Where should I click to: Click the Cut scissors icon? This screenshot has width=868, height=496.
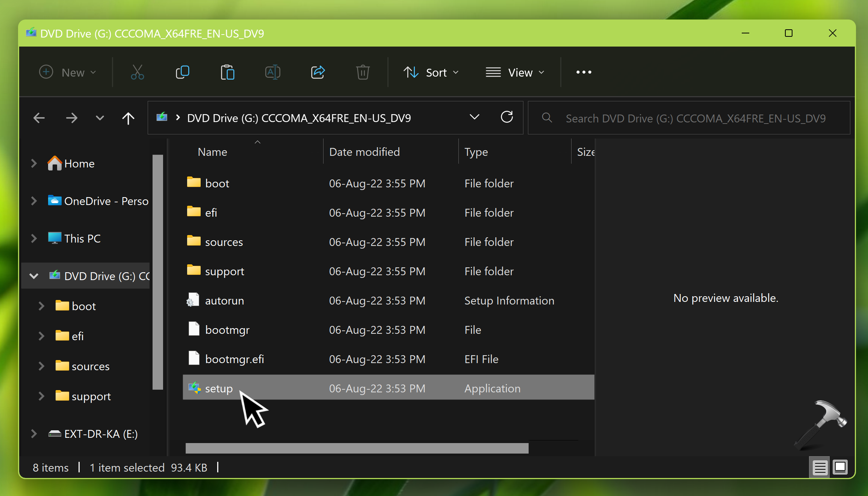click(137, 72)
